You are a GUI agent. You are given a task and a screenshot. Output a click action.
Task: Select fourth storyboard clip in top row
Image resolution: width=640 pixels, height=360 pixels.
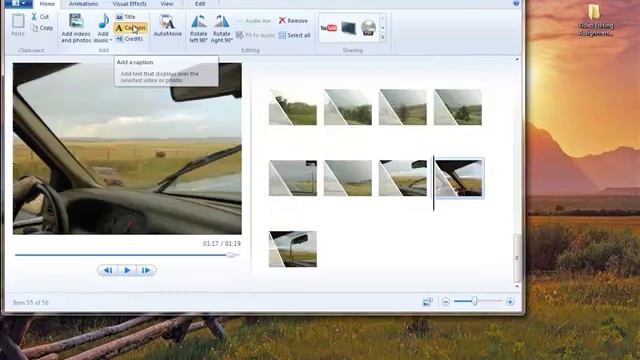pos(458,107)
